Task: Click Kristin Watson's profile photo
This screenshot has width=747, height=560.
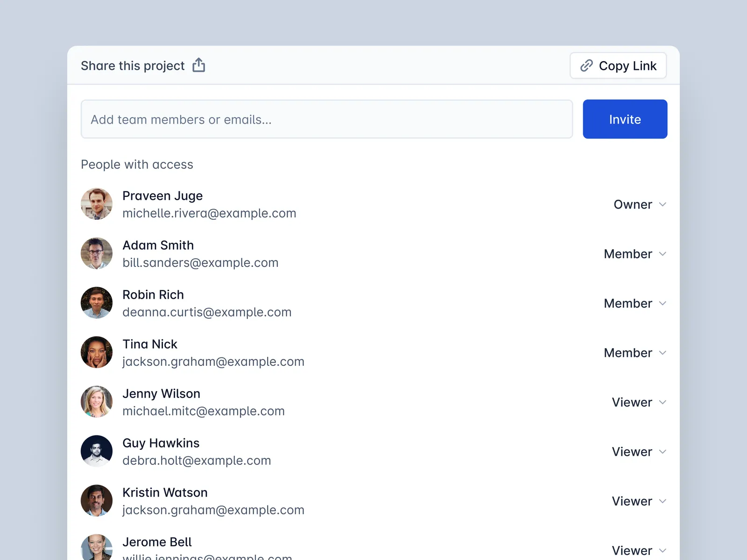Action: pyautogui.click(x=97, y=501)
